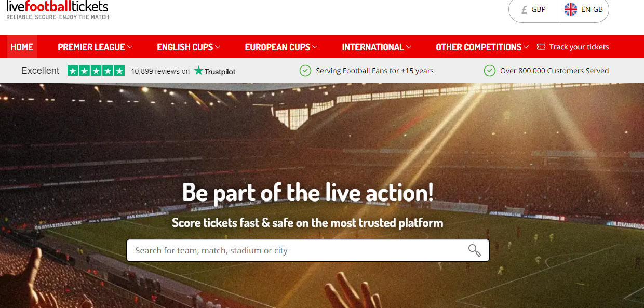Click the UK flag icon
The image size is (644, 308).
pos(571,9)
